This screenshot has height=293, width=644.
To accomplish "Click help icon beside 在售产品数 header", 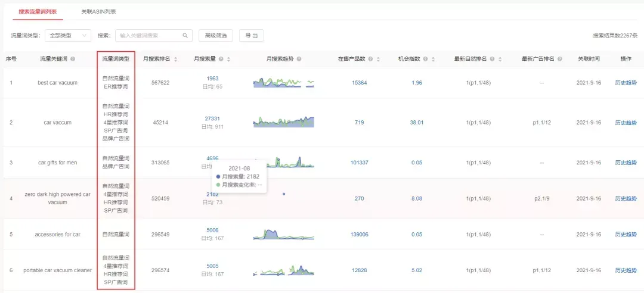I will [370, 59].
